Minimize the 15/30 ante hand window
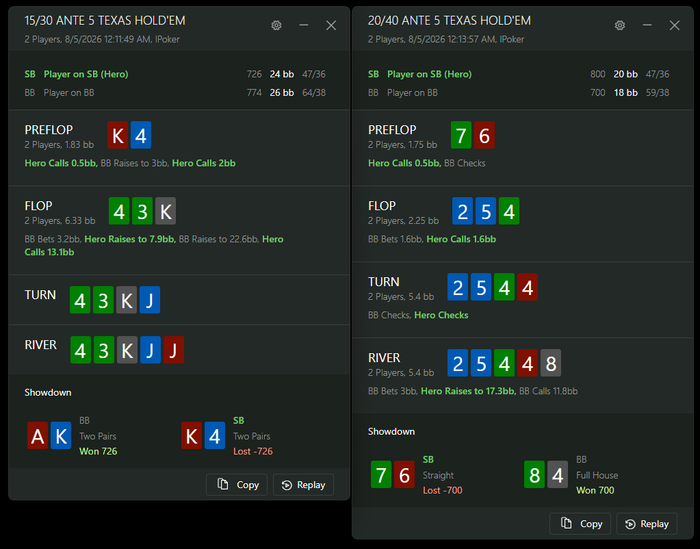This screenshot has height=549, width=700. point(304,25)
